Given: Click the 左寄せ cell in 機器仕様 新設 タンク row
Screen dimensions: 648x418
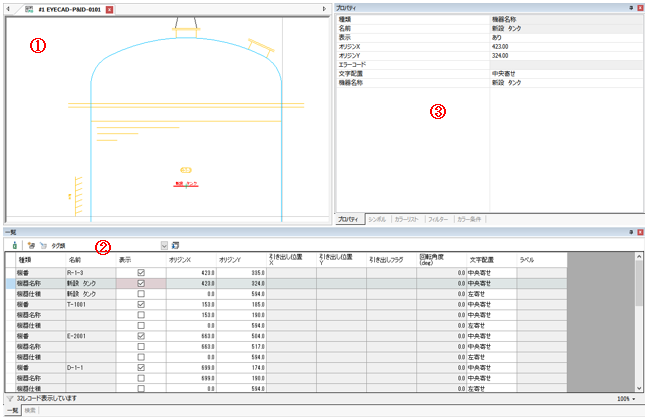Looking at the screenshot, I should tap(491, 294).
